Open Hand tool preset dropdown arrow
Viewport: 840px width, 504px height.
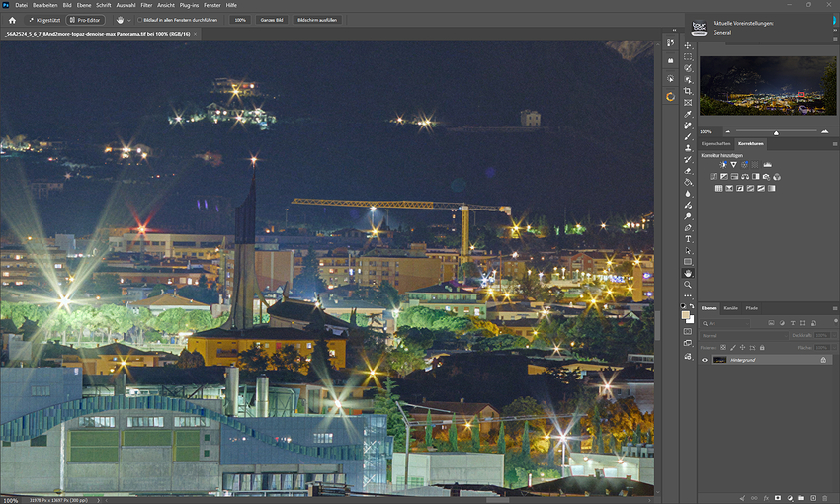click(x=129, y=20)
